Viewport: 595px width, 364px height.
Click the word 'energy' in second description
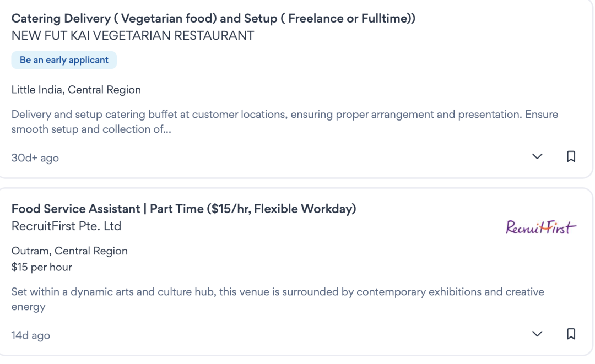[28, 307]
